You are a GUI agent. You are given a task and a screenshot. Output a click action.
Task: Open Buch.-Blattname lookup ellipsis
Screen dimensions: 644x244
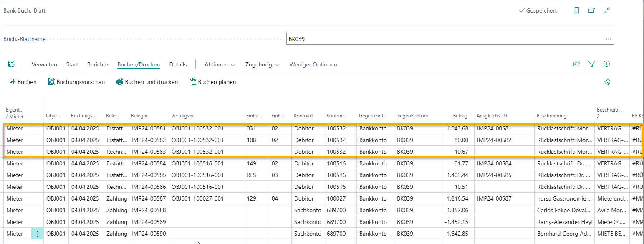[x=608, y=39]
